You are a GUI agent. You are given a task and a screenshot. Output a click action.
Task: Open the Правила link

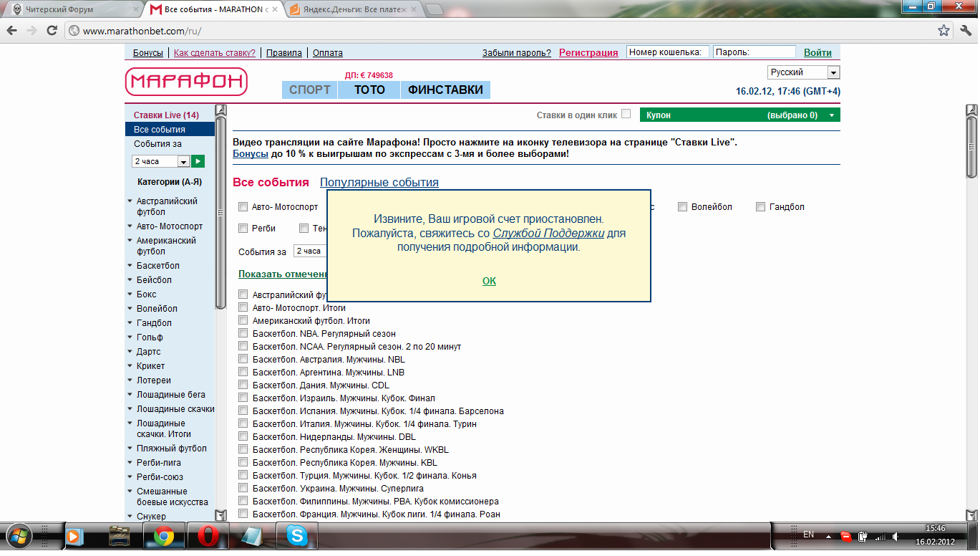(284, 52)
